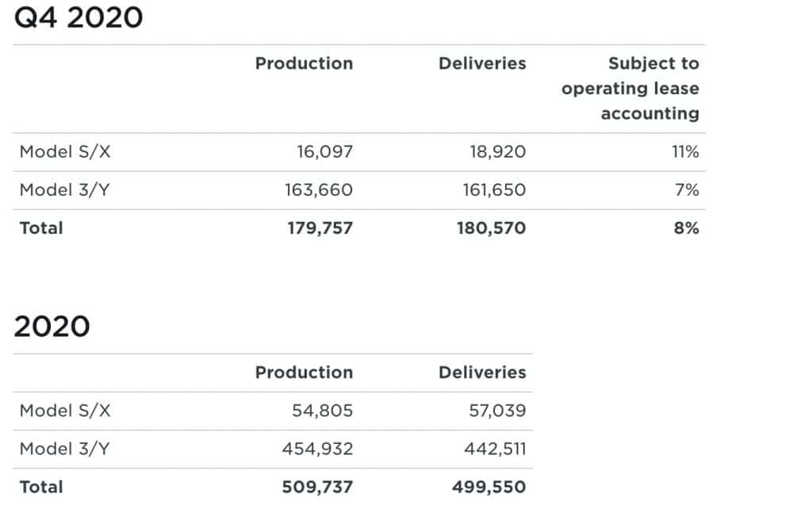
Task: Click 2020 Model S/X production value 54,805
Action: (323, 411)
